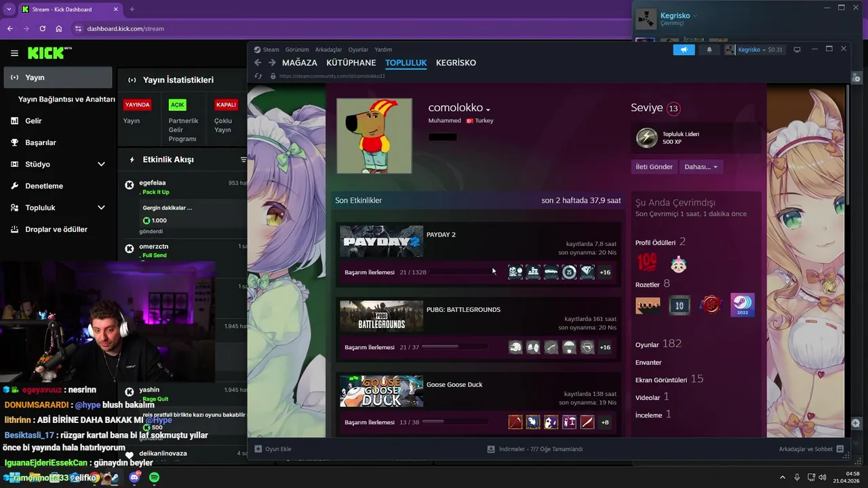Click Oyun Ekle in Steam

273,449
